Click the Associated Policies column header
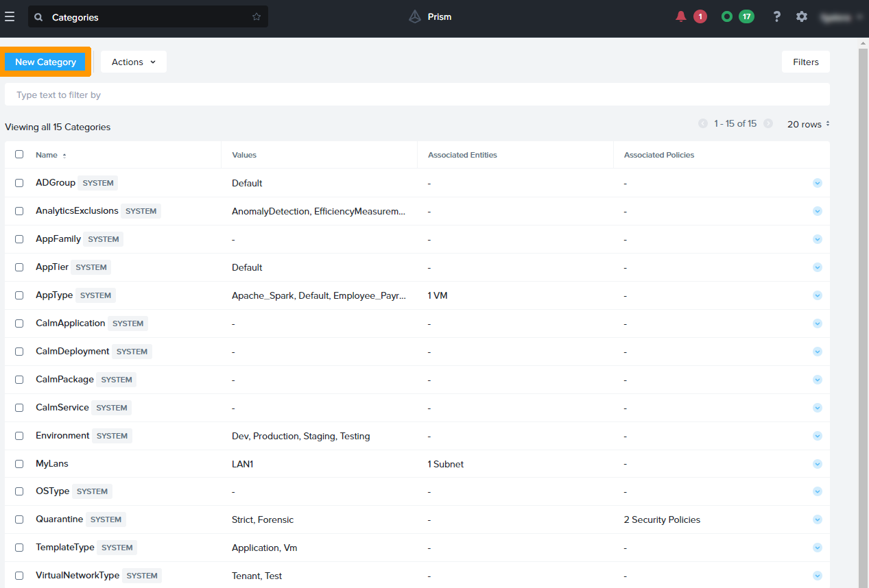 [x=658, y=155]
